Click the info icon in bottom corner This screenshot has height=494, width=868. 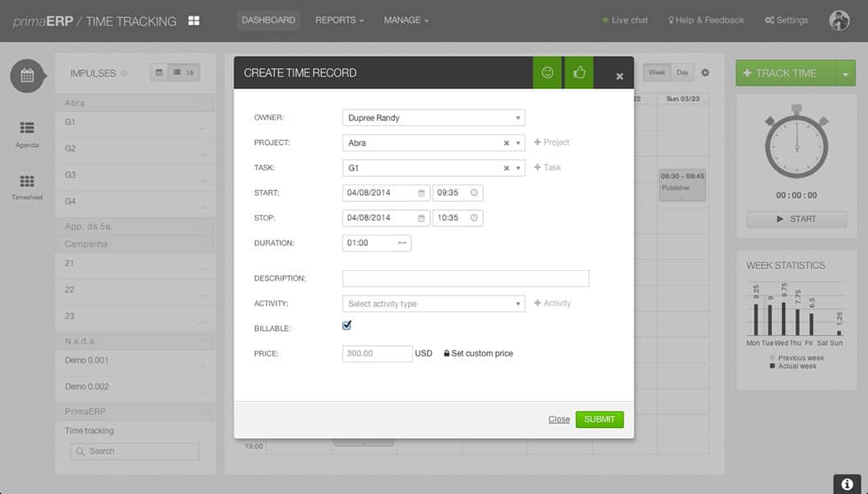click(x=847, y=484)
